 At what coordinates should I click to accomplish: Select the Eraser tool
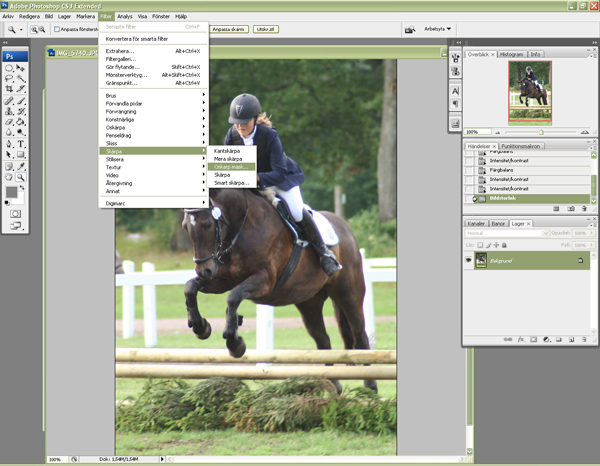(x=9, y=122)
